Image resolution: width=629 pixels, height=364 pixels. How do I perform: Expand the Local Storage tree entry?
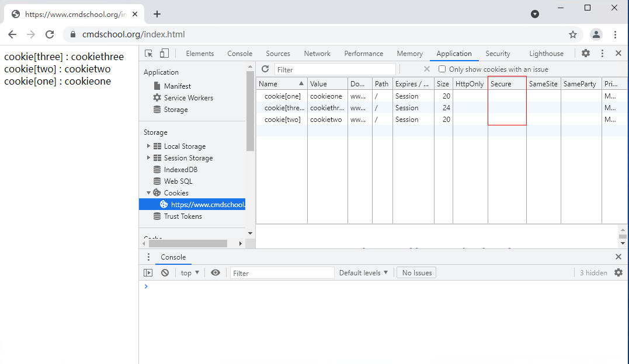pyautogui.click(x=148, y=146)
